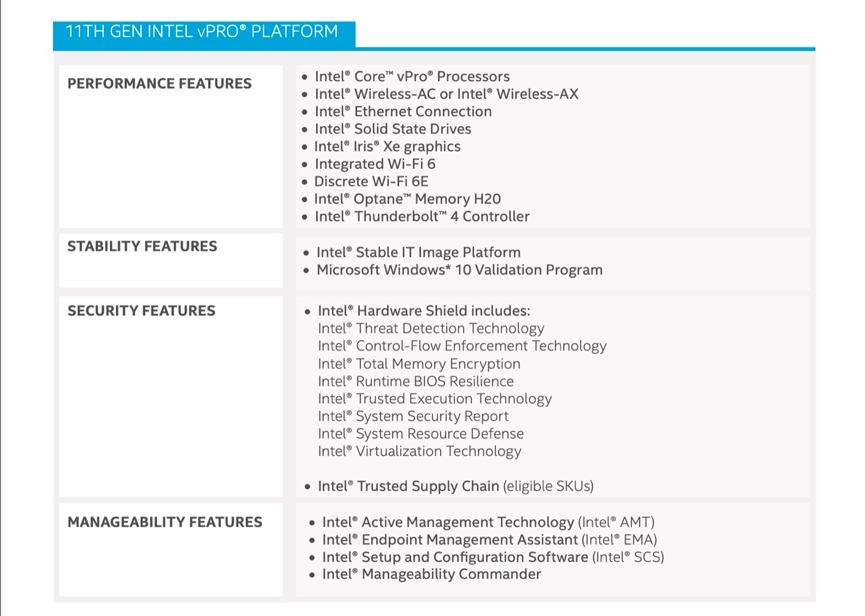Select the Stability Features heading
The height and width of the screenshot is (616, 865).
(x=142, y=247)
